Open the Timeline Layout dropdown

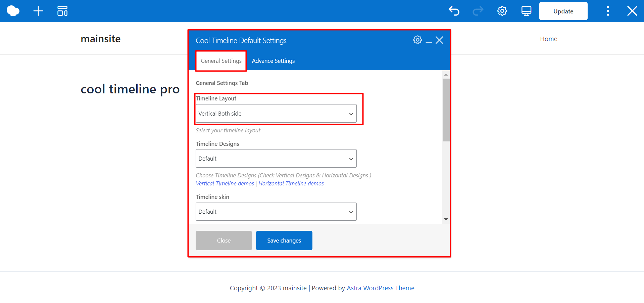[276, 114]
